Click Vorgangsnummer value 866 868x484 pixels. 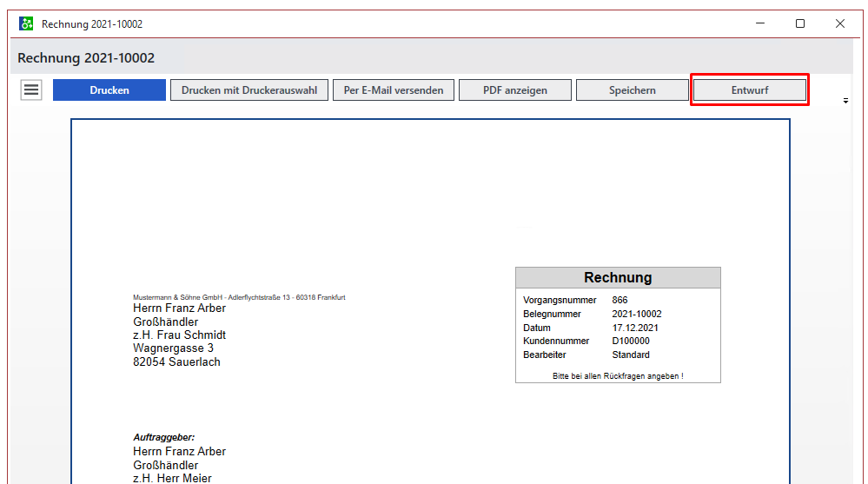click(620, 300)
